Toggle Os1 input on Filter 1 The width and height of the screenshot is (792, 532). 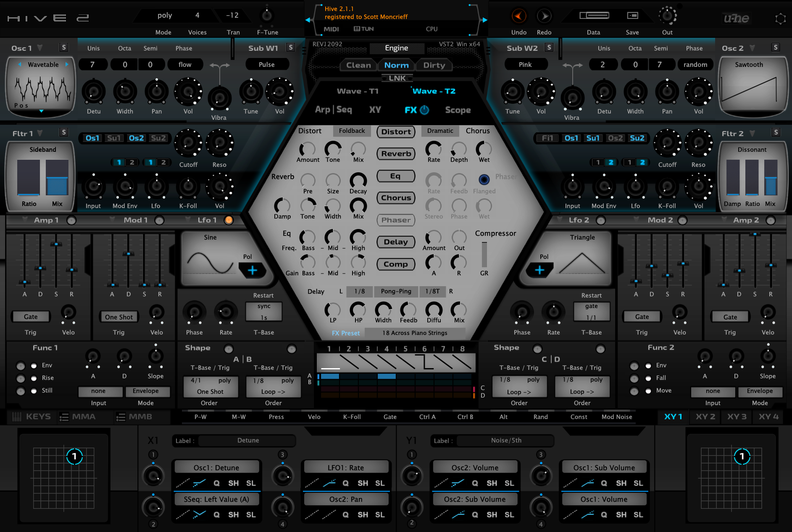point(92,138)
